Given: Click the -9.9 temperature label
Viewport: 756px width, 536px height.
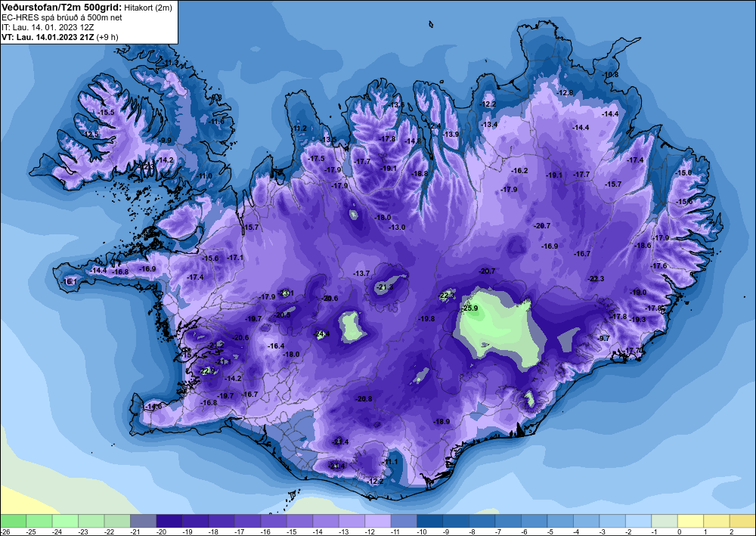Looking at the screenshot, I should tap(165, 141).
